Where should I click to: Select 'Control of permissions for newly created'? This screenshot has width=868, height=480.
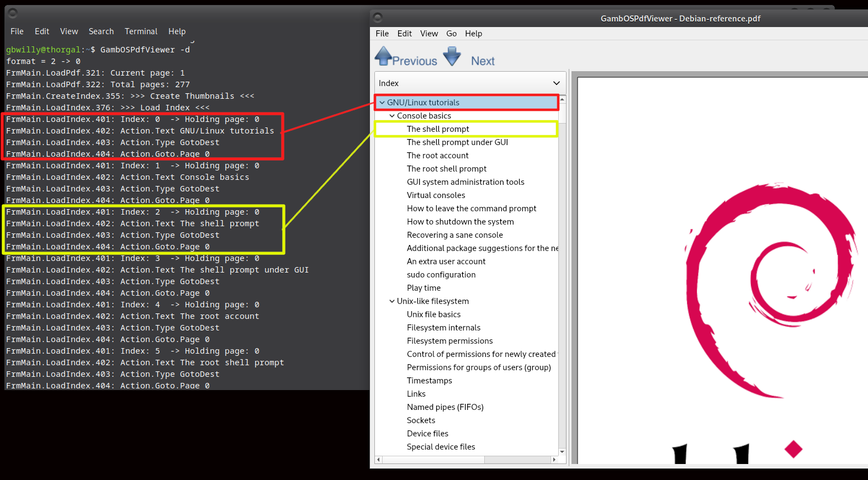click(481, 354)
